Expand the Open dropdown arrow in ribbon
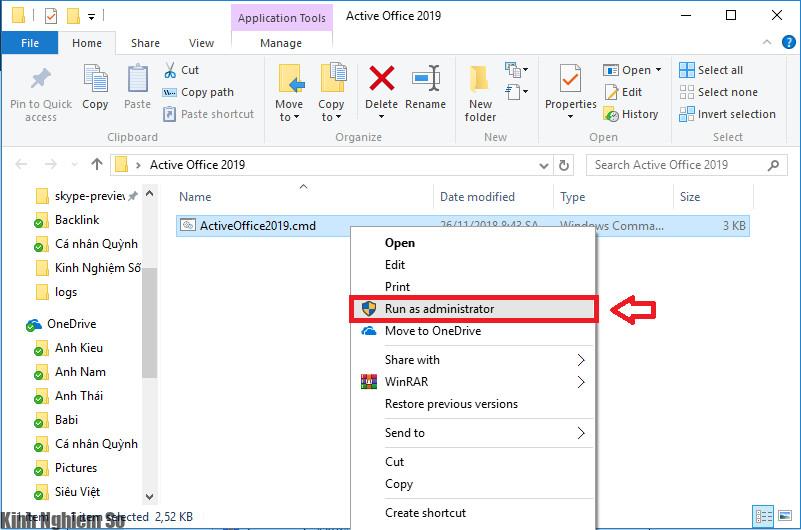The width and height of the screenshot is (801, 530). (658, 70)
